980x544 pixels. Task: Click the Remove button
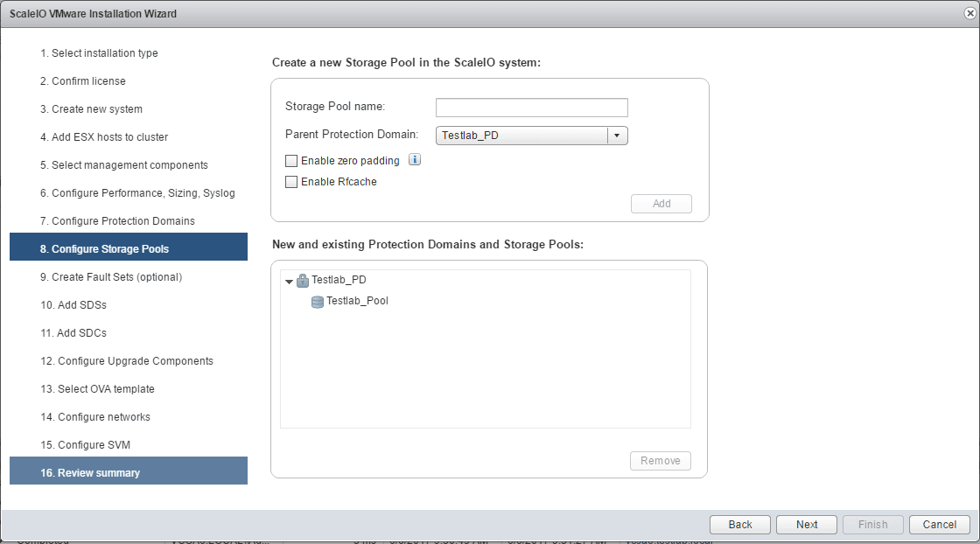point(661,461)
